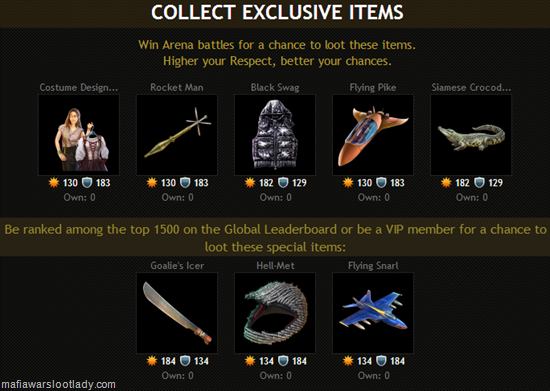Screen dimensions: 550x391
Task: Click attack star icon under Black Swag
Action: point(250,183)
